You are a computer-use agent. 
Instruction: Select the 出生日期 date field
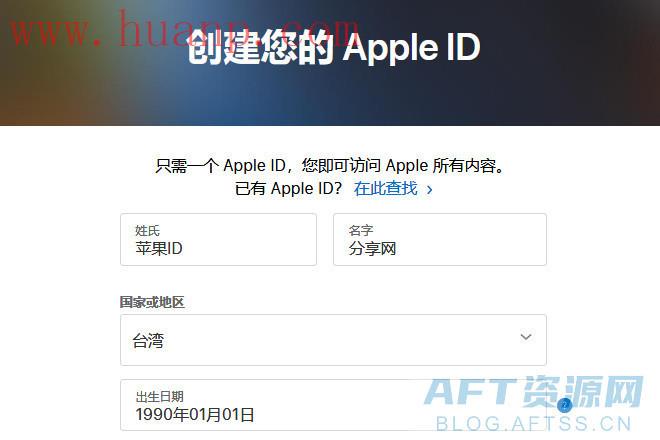(x=333, y=405)
